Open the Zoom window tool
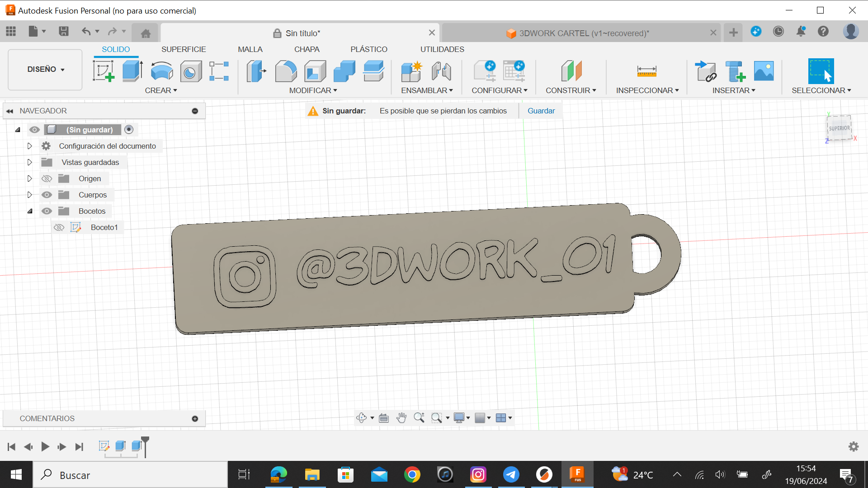Image resolution: width=868 pixels, height=488 pixels. point(437,418)
